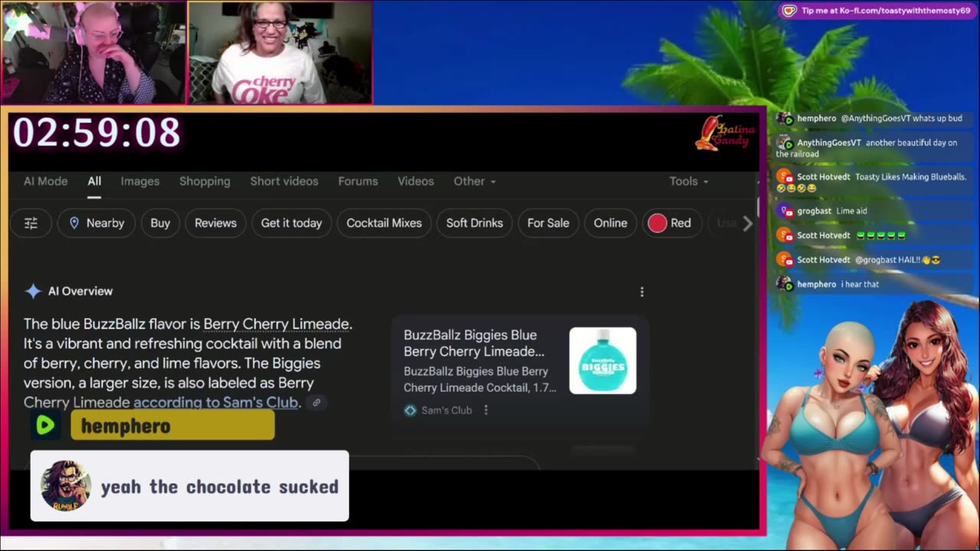Open BuzzBallz Biggies Blue Berry Cherry Limeade result
980x551 pixels.
(x=474, y=344)
